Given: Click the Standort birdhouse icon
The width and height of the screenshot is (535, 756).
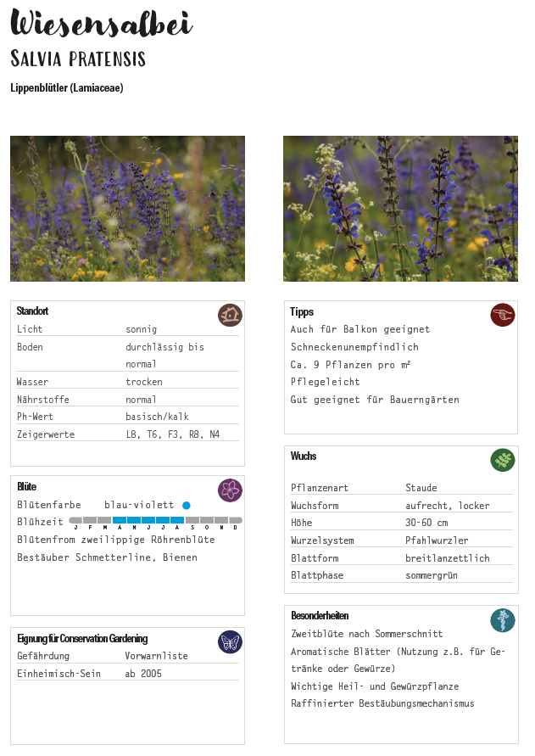Looking at the screenshot, I should pyautogui.click(x=230, y=315).
